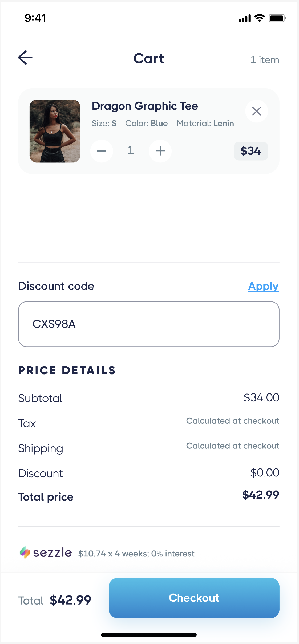
Task: Remove Dragon Graphic Tee using the X icon
Action: coord(257,111)
